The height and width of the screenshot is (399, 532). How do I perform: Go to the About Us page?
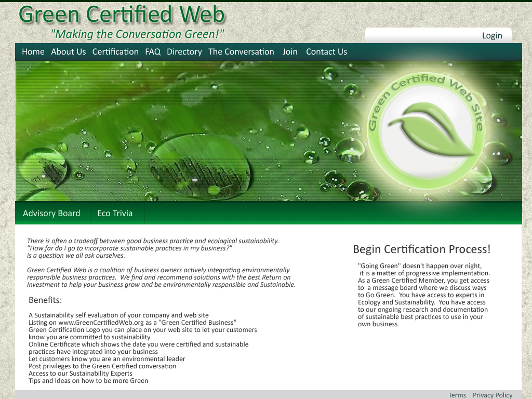tap(68, 52)
